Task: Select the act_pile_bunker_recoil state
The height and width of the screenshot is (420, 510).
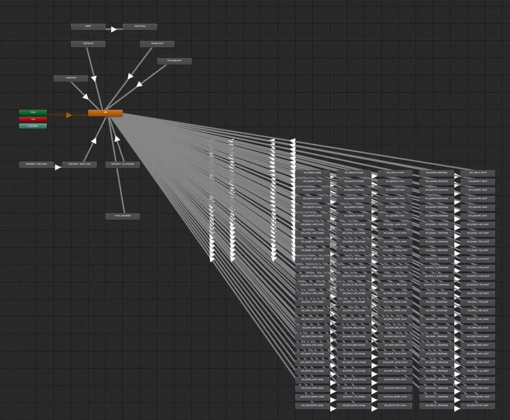Action: (x=478, y=406)
